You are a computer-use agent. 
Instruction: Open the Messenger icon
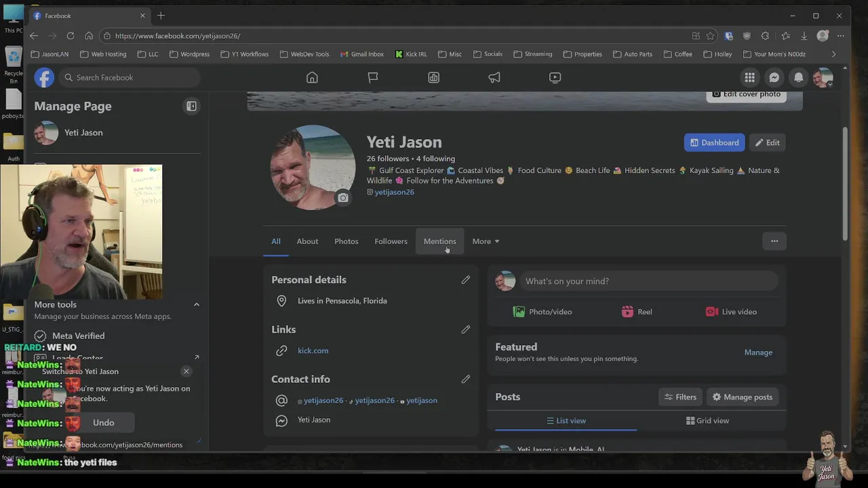774,77
